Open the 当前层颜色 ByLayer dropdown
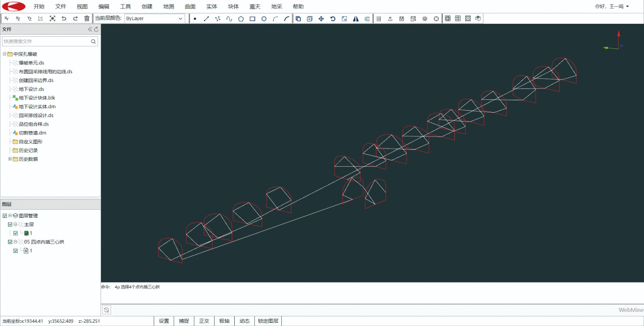 [x=155, y=19]
